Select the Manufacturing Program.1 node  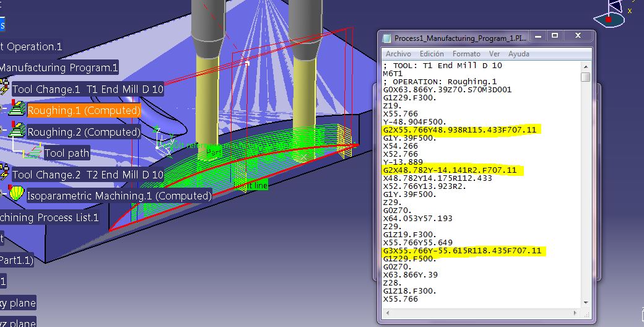[x=59, y=68]
